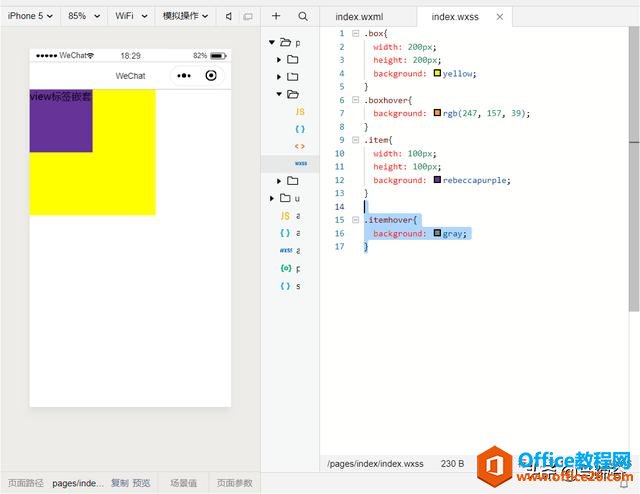Screen dimensions: 640x494
Task: Tap the three-dots capsule menu in simulator
Action: click(x=184, y=76)
